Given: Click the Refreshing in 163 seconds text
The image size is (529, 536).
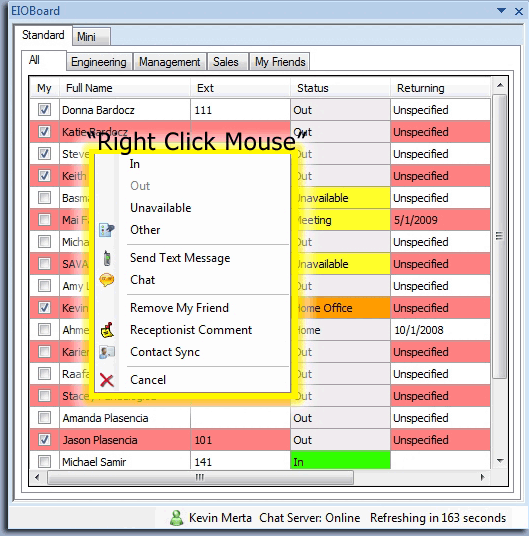Looking at the screenshot, I should coord(438,518).
